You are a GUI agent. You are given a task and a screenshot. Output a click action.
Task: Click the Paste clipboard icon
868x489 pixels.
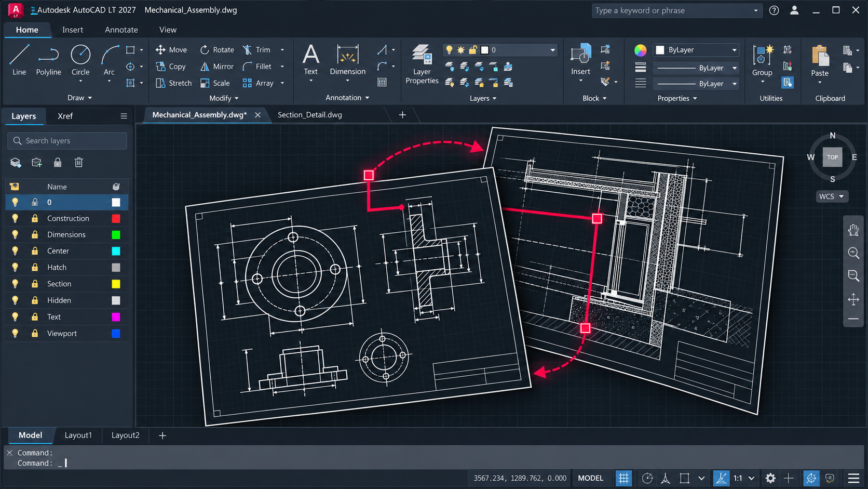pos(820,61)
